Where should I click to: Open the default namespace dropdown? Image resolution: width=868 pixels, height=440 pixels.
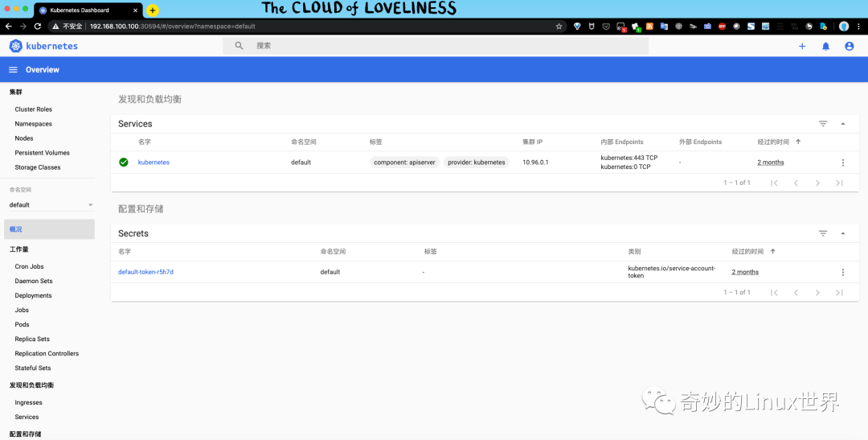[51, 204]
